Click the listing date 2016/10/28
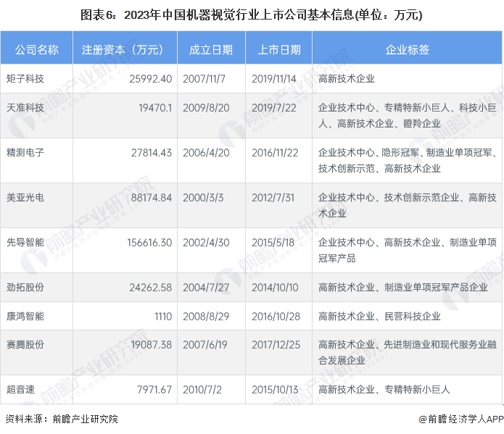This screenshot has height=434, width=504. pos(276,316)
